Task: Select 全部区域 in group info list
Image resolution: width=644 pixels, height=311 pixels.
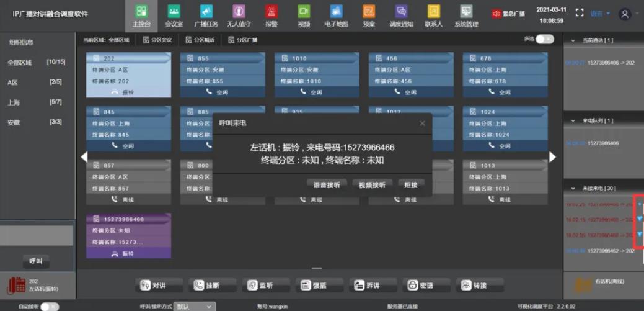Action: (x=37, y=63)
